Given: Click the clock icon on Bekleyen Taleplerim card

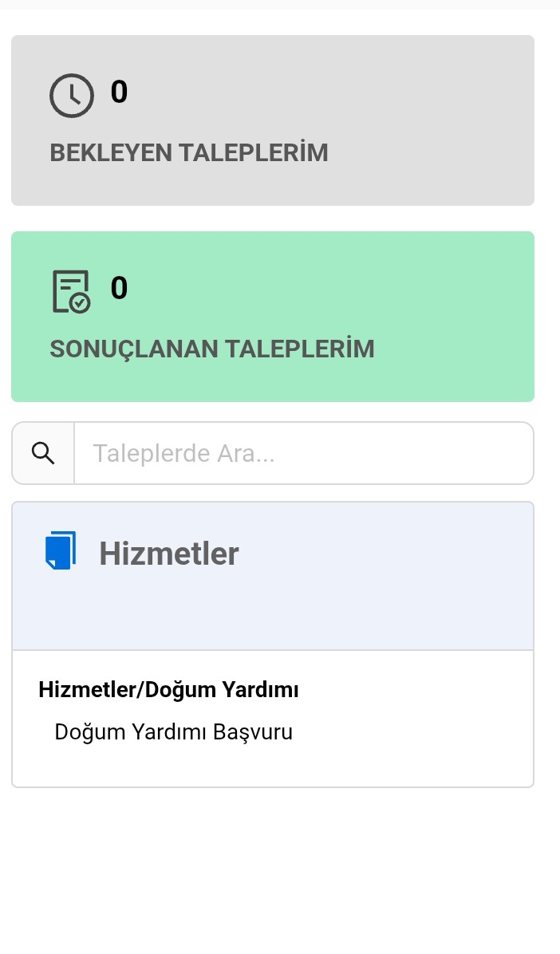Looking at the screenshot, I should 72,94.
